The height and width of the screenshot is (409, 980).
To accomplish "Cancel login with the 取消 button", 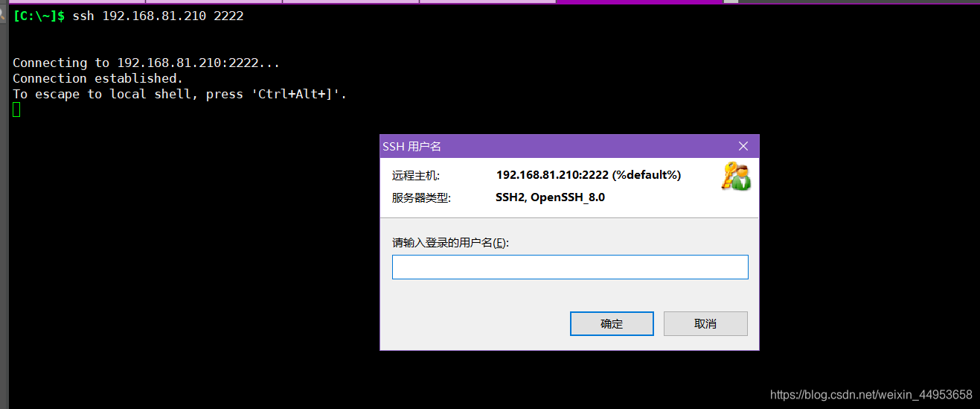I will [x=705, y=323].
